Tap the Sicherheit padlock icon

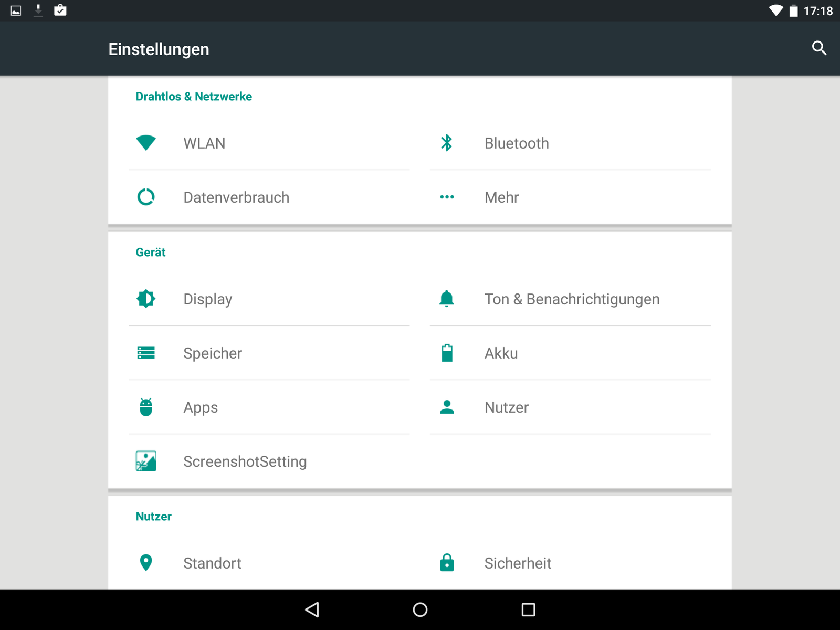(447, 562)
